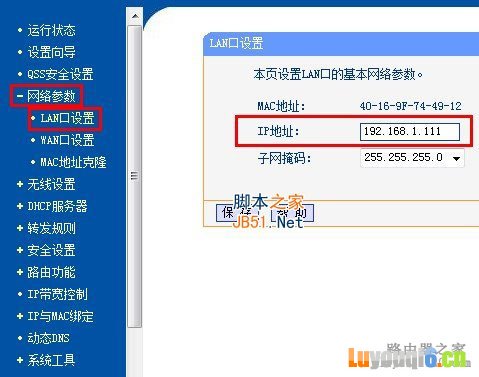The image size is (479, 377).
Task: Expand the DHCP服务器 menu section
Action: 57,206
